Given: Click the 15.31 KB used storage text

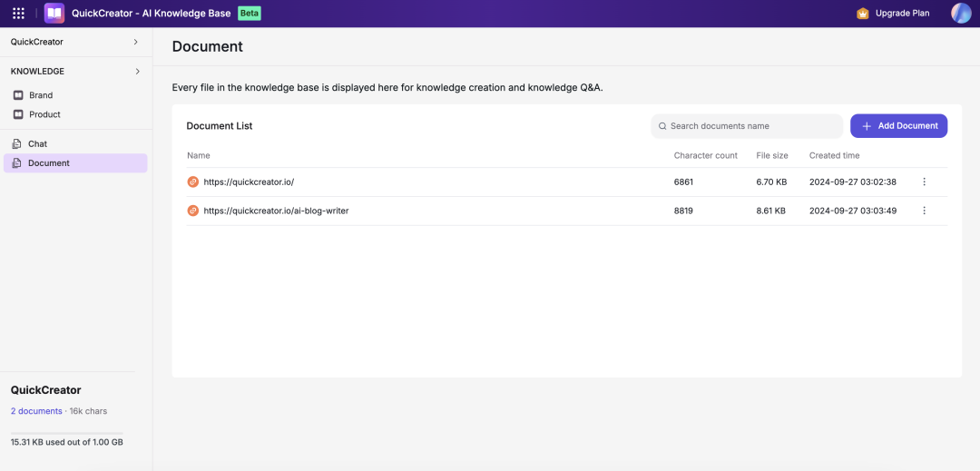Looking at the screenshot, I should point(67,442).
